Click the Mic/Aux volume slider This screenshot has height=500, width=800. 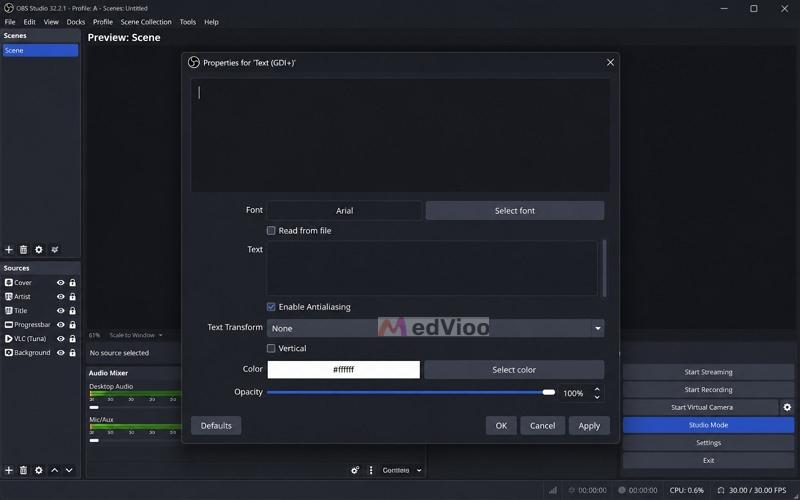[94, 440]
